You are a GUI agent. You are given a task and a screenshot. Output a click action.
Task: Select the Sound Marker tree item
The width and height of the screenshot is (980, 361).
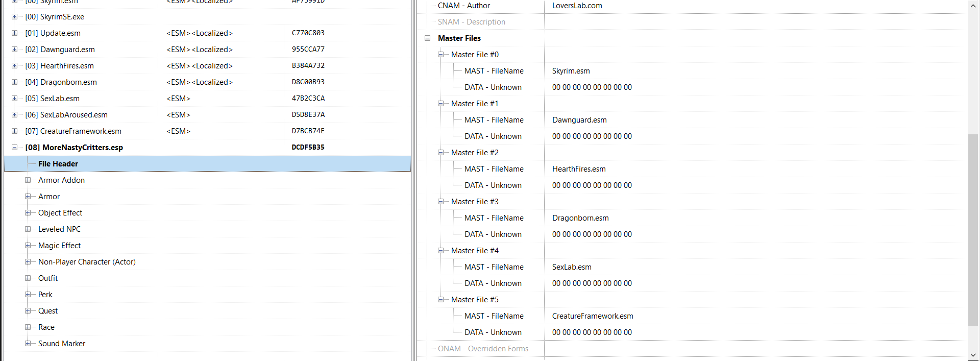[62, 344]
